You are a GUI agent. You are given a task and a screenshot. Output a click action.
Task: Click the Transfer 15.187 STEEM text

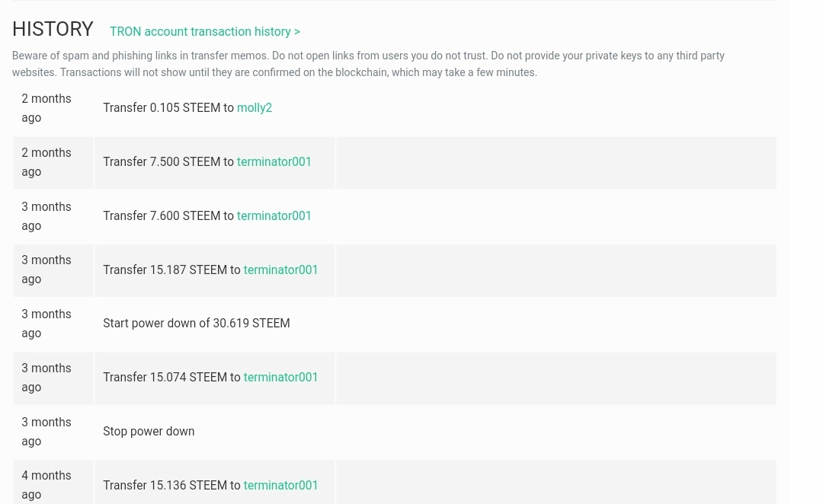click(171, 270)
